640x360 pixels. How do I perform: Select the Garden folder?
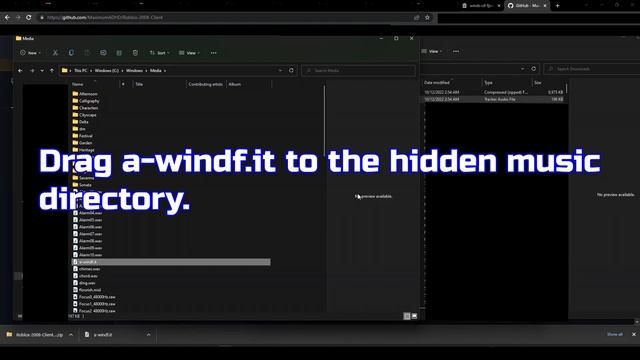click(86, 143)
